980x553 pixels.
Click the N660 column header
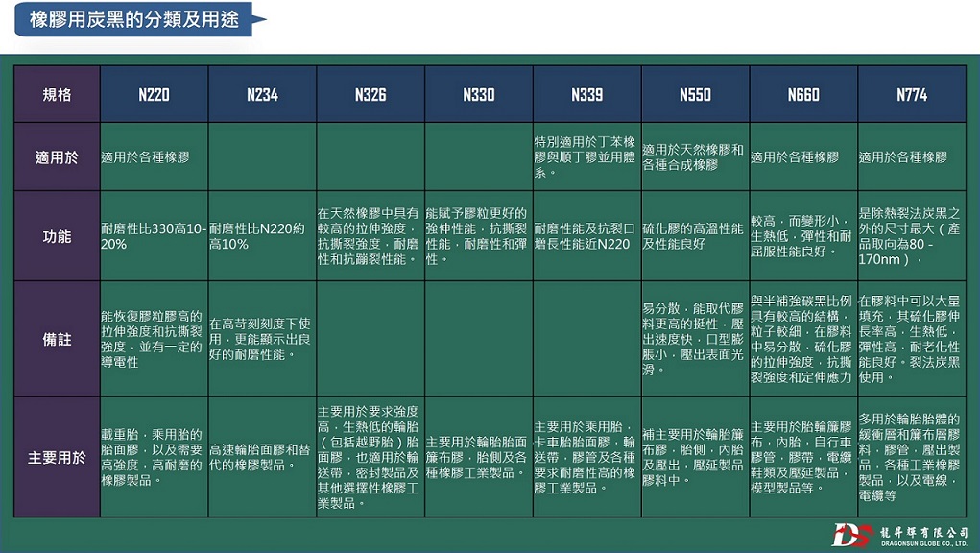click(803, 94)
